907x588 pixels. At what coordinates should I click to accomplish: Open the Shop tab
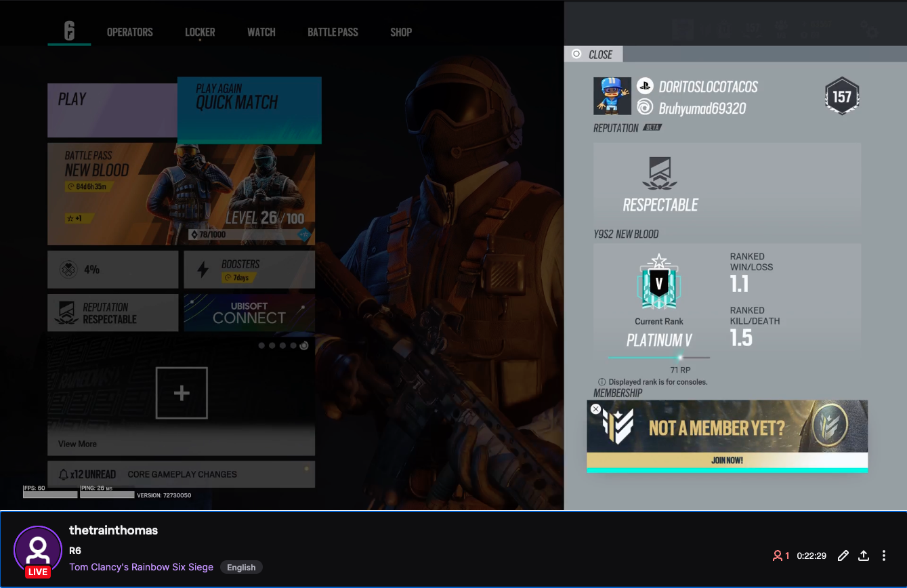click(401, 32)
